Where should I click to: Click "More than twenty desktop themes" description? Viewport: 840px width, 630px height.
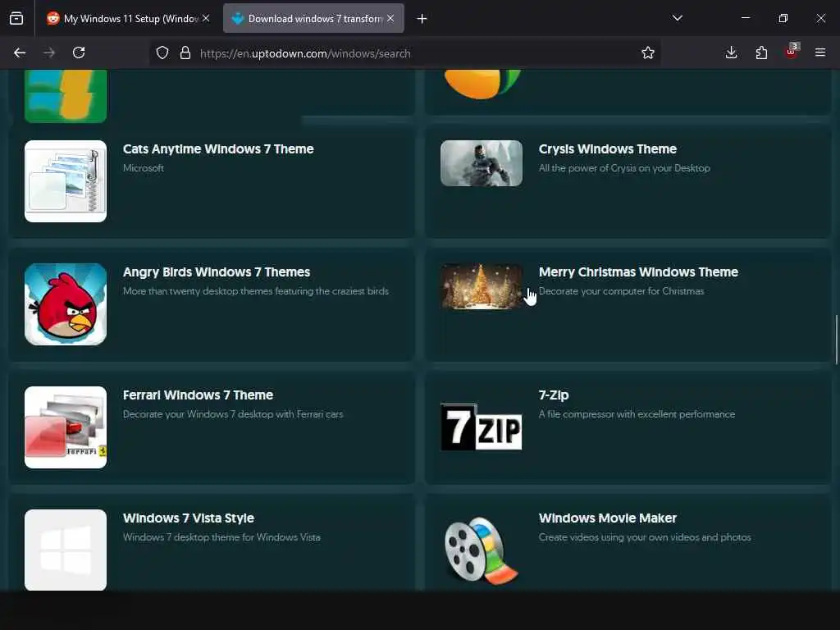256,291
